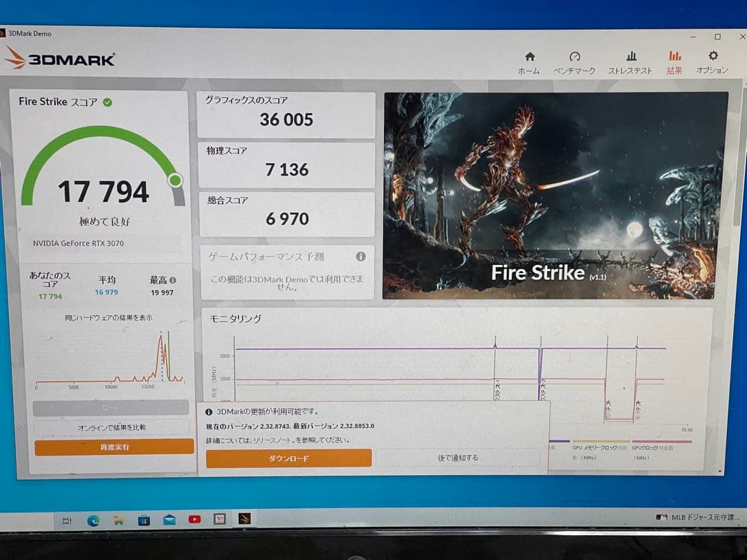
Task: Click the モニタリング section heading
Action: [x=235, y=319]
